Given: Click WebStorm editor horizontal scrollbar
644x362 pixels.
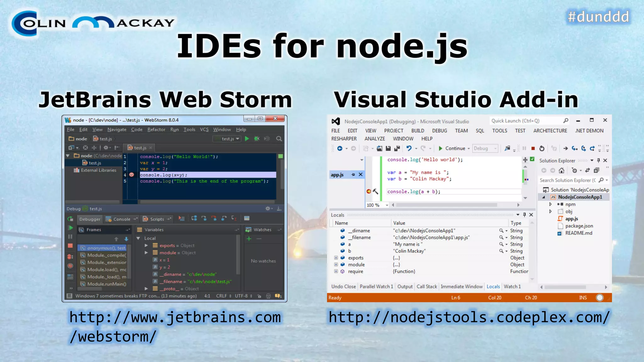Looking at the screenshot, I should (x=208, y=202).
